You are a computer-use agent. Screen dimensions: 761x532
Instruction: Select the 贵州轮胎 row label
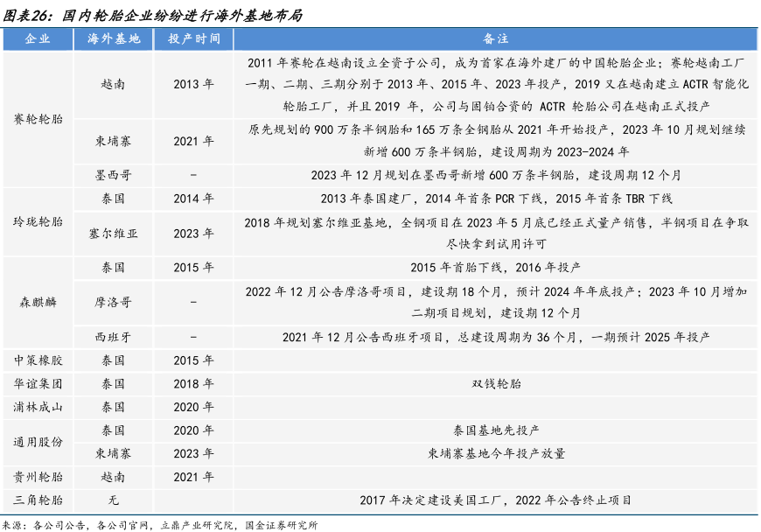pyautogui.click(x=38, y=477)
